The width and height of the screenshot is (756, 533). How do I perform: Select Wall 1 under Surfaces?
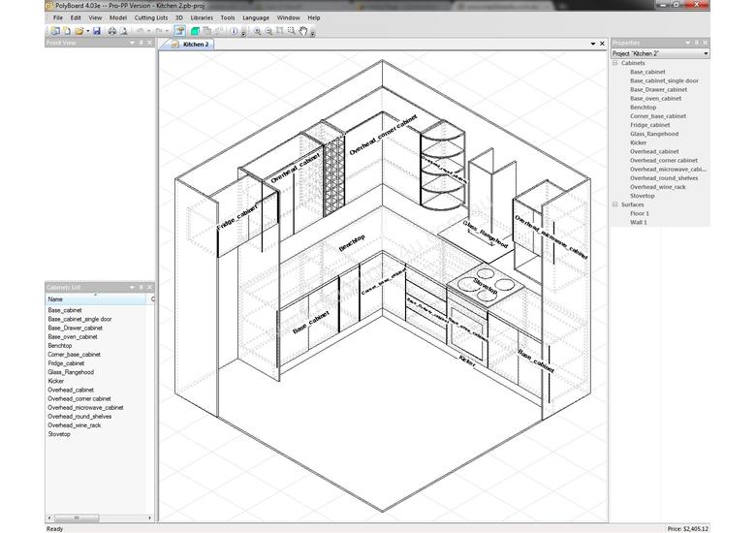click(639, 222)
